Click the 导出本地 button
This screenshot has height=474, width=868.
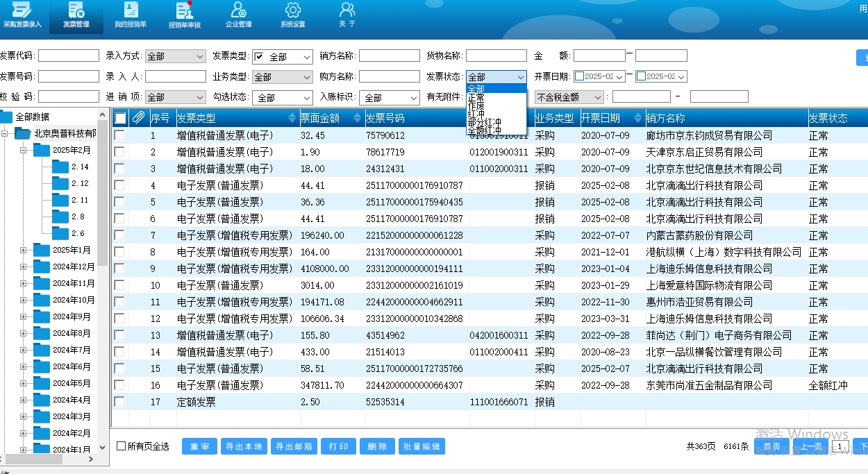[243, 446]
